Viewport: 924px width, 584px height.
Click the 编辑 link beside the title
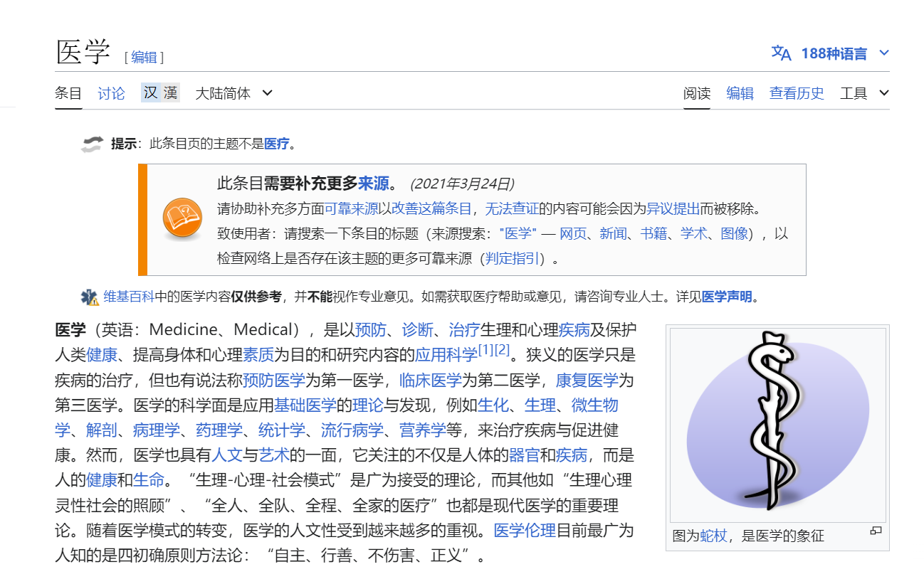(x=144, y=58)
